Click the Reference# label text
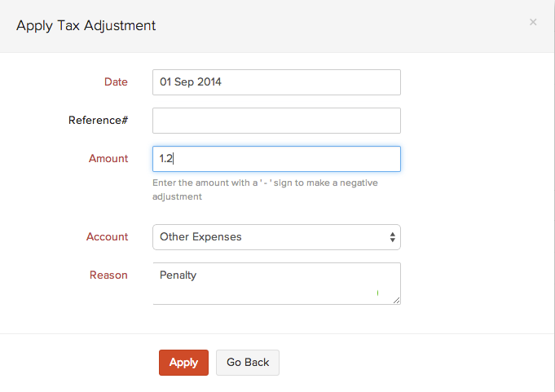Screen dimensions: 555x392 click(x=98, y=121)
